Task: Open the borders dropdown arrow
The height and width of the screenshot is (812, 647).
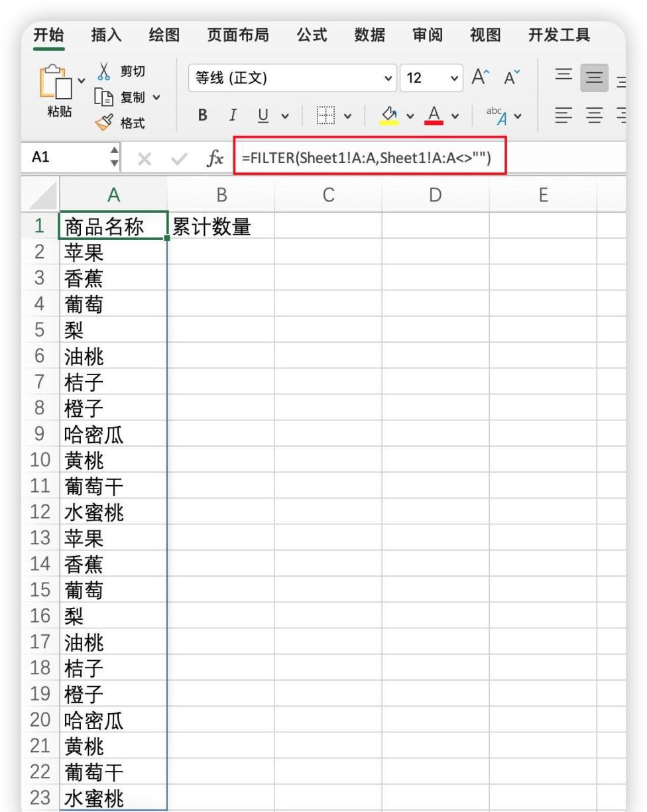Action: 347,116
